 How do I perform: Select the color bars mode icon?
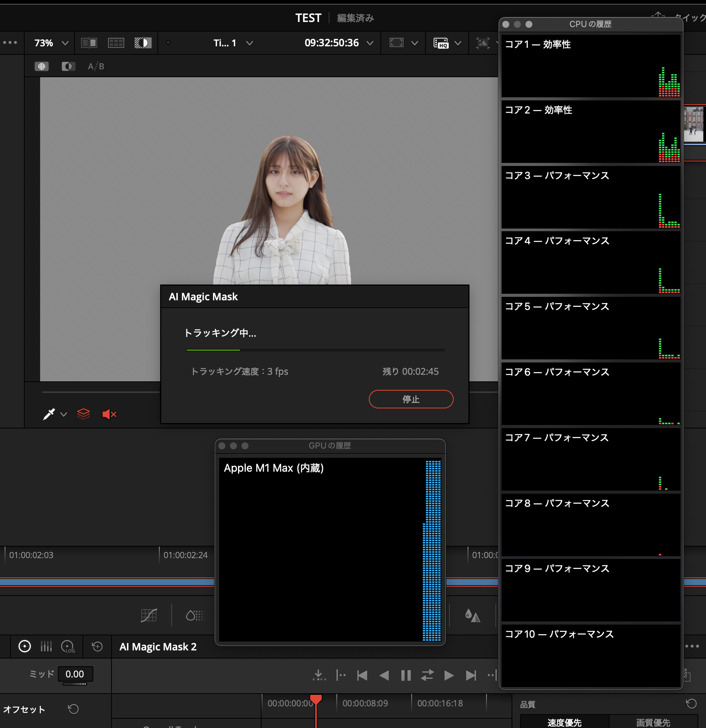pyautogui.click(x=46, y=647)
